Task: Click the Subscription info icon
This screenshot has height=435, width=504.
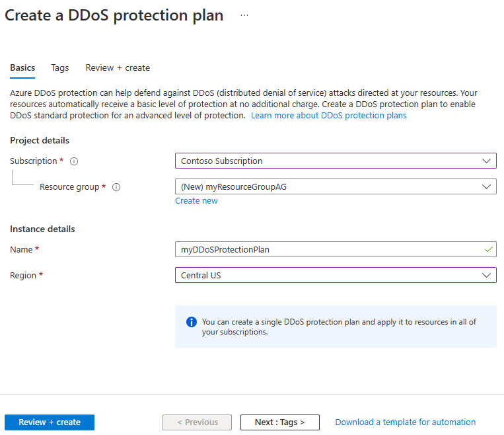Action: tap(74, 161)
